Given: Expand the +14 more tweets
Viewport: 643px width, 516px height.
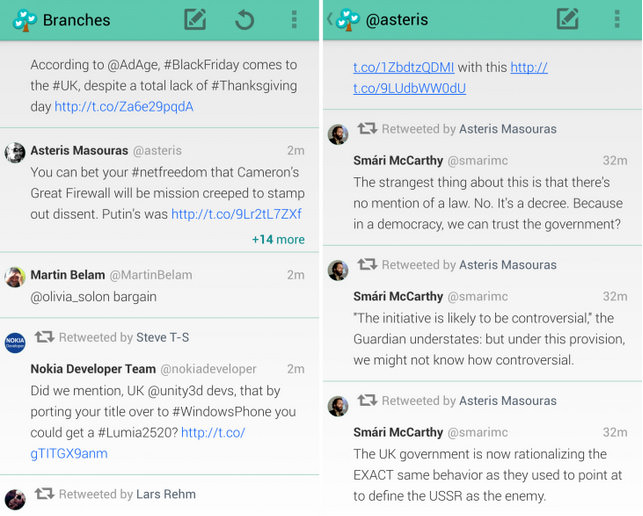Looking at the screenshot, I should [x=278, y=239].
